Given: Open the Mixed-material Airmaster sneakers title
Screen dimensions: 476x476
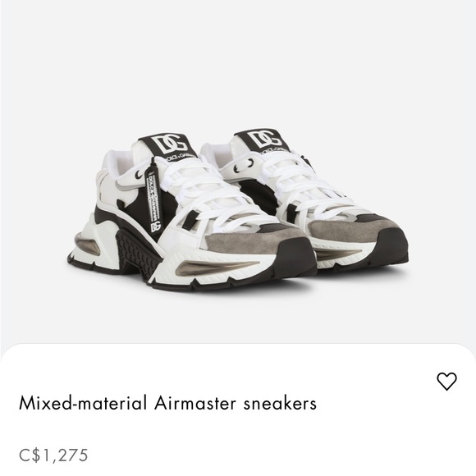Looking at the screenshot, I should point(167,403).
